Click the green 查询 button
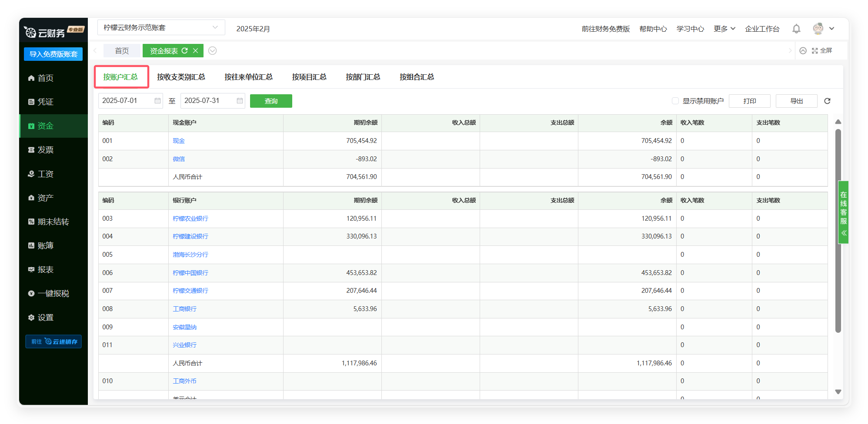Screen dimensions: 868x424 click(271, 101)
